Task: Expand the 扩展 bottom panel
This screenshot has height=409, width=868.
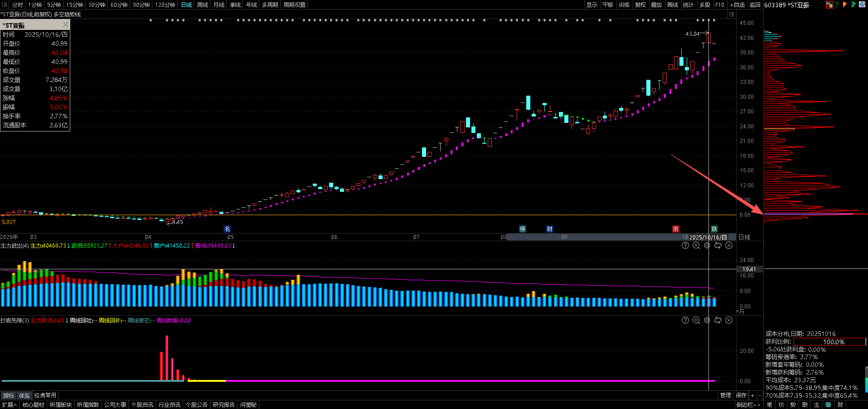Action: pos(10,404)
